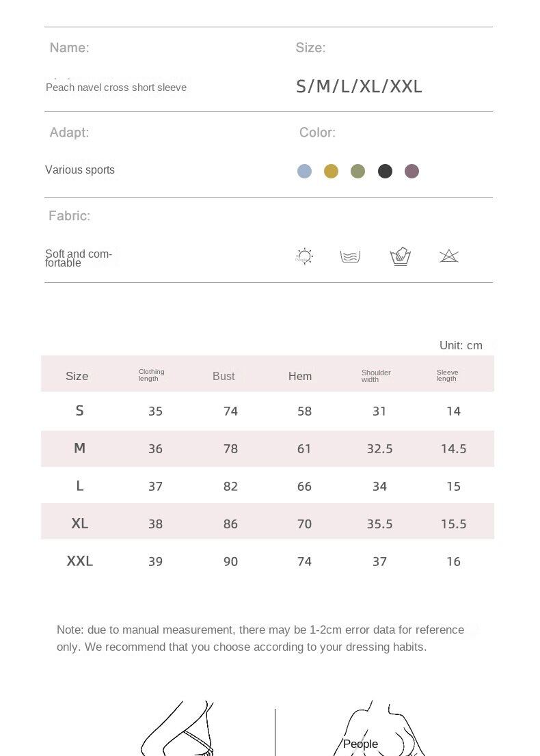The image size is (540, 756).
Task: Select the mustard yellow color swatch
Action: tap(331, 171)
